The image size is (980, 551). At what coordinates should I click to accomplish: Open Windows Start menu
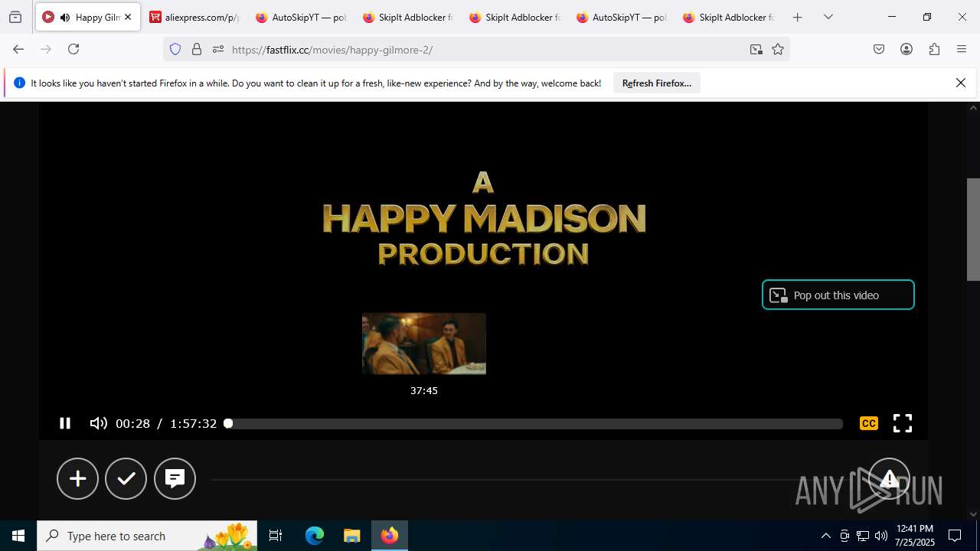click(x=18, y=536)
